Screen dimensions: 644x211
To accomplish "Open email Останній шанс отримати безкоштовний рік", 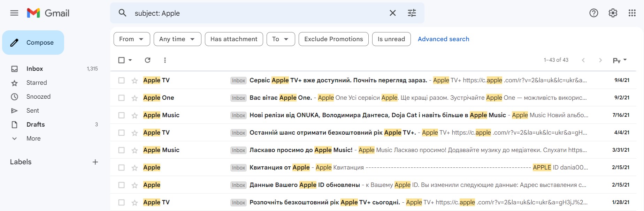I will tap(373, 133).
